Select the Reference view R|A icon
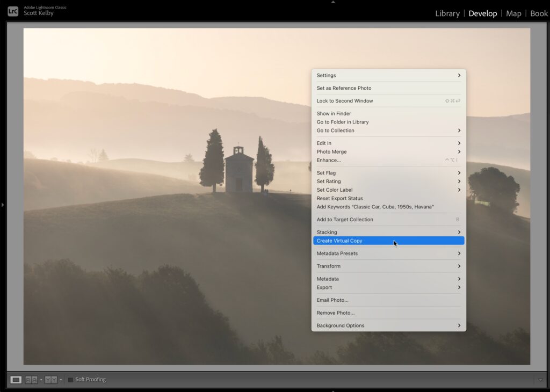Screen dimensions: 550x392 click(31, 380)
